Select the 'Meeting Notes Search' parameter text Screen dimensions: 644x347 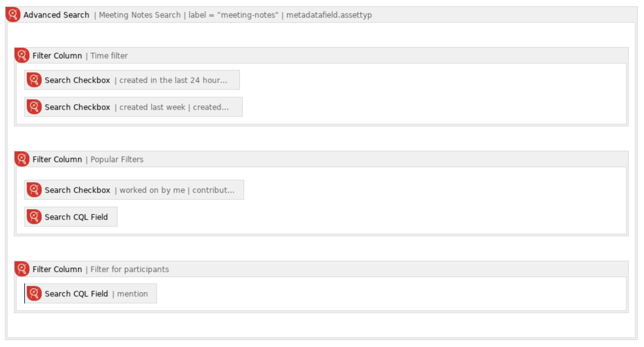(x=140, y=15)
